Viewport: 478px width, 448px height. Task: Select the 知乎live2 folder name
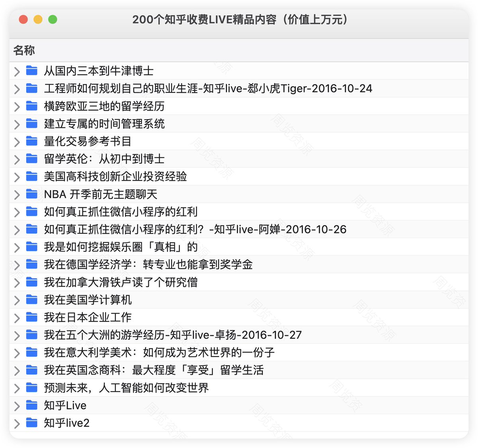pyautogui.click(x=67, y=423)
